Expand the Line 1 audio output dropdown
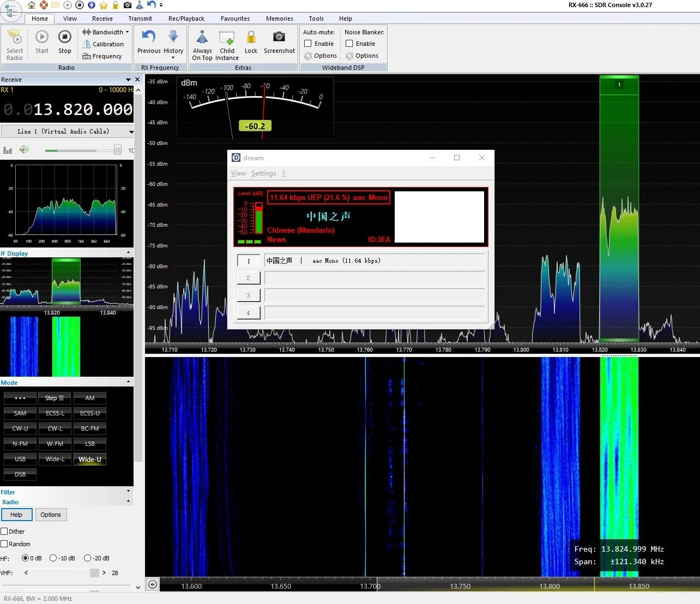 click(131, 131)
